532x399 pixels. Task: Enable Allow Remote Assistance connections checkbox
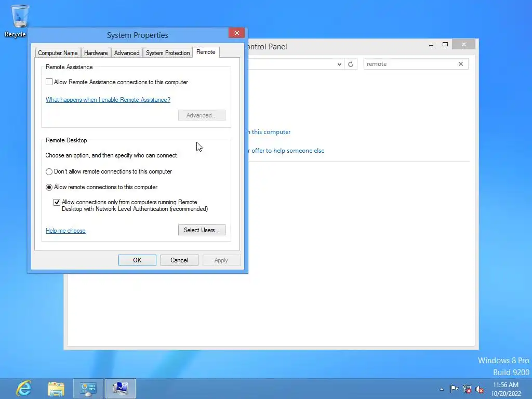click(49, 82)
